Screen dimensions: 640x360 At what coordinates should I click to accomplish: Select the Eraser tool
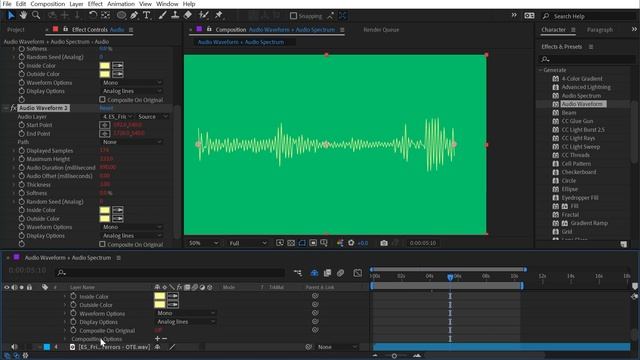188,16
